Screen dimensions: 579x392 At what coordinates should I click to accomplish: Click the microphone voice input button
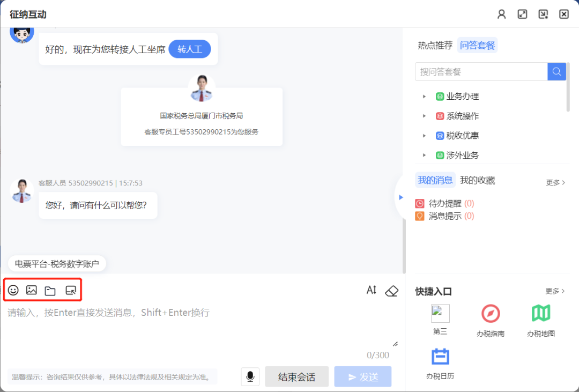pyautogui.click(x=250, y=376)
